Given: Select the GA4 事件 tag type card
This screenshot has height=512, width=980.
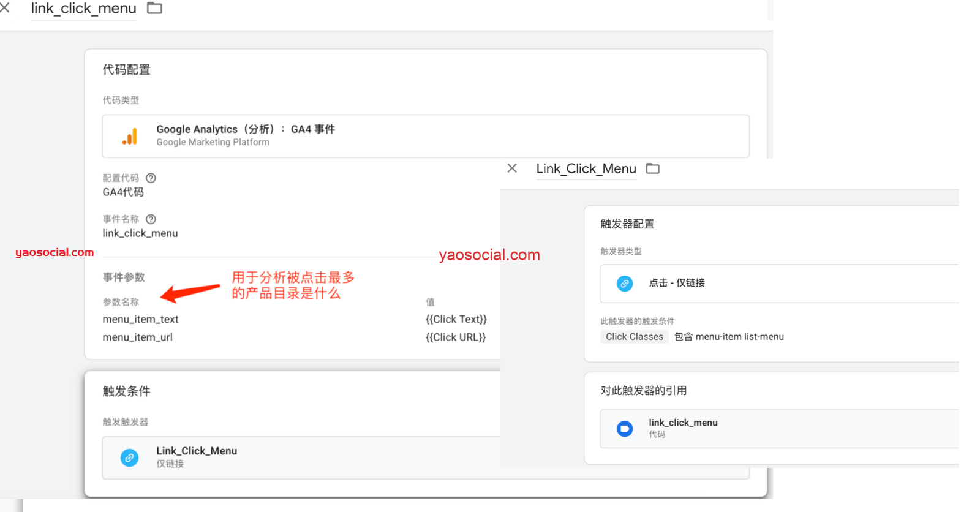Looking at the screenshot, I should (x=425, y=136).
